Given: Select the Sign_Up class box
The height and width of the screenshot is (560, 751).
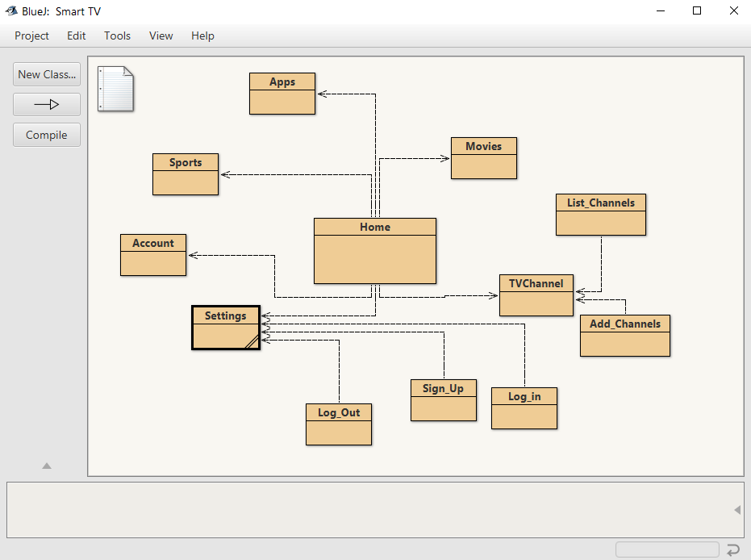Looking at the screenshot, I should pyautogui.click(x=444, y=400).
